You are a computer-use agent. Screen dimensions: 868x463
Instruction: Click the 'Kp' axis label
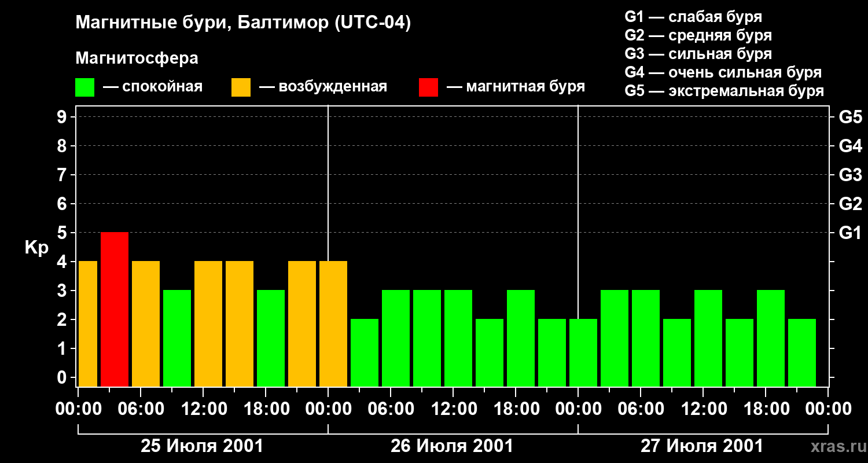(36, 248)
